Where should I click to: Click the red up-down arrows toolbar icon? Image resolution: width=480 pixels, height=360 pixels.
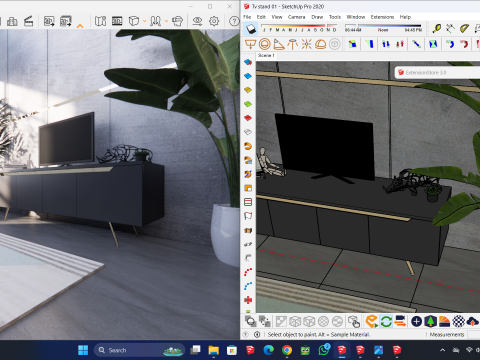pos(400,44)
